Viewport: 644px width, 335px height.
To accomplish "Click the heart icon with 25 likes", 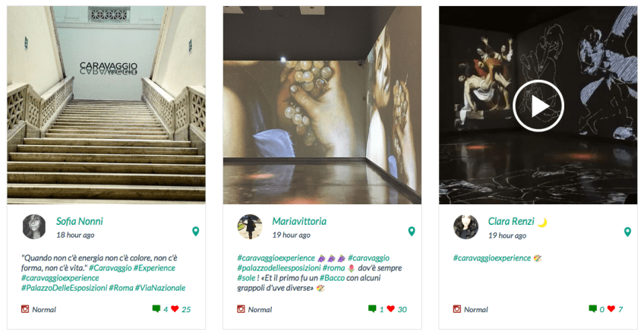I will pyautogui.click(x=175, y=308).
